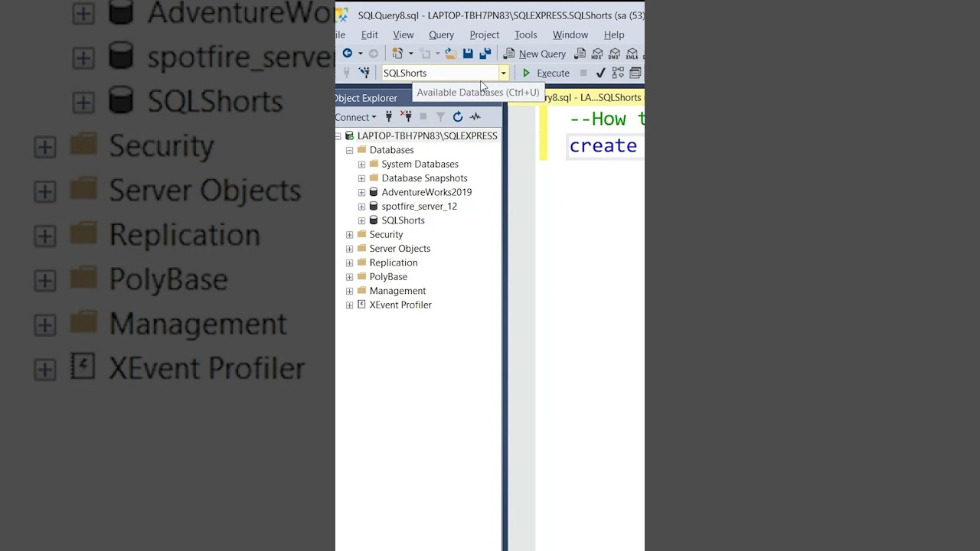Screen dimensions: 980x551
Task: Click the 'create' line in the query editor
Action: pyautogui.click(x=603, y=146)
